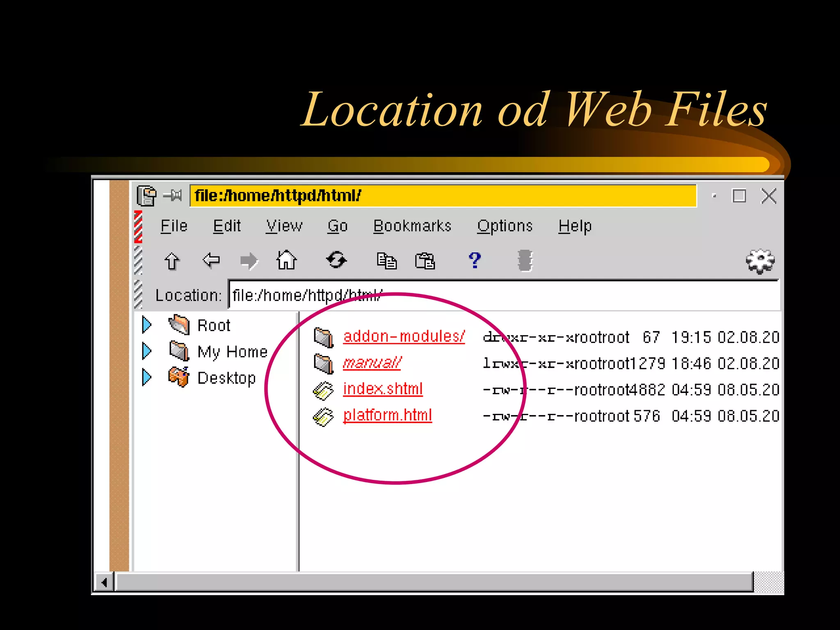
Task: Click the manual folder icon
Action: point(324,364)
